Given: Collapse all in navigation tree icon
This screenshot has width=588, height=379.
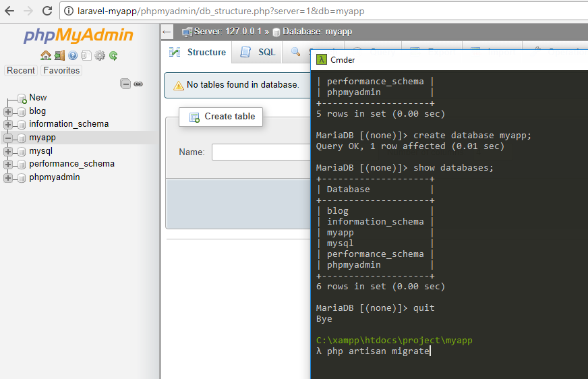Looking at the screenshot, I should click(x=125, y=84).
